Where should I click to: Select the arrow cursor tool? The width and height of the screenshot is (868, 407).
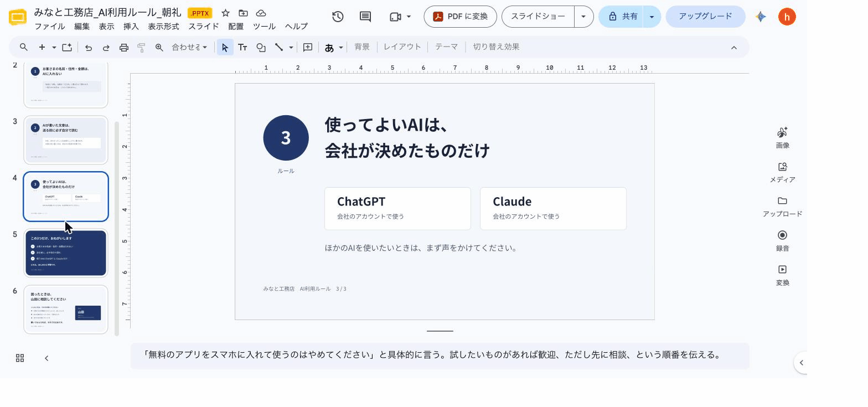point(225,48)
